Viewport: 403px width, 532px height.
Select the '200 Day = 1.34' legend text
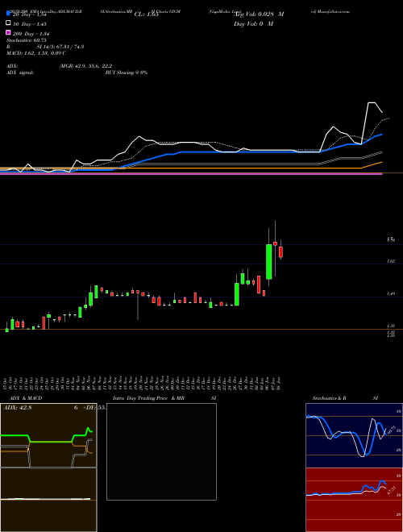pos(31,33)
